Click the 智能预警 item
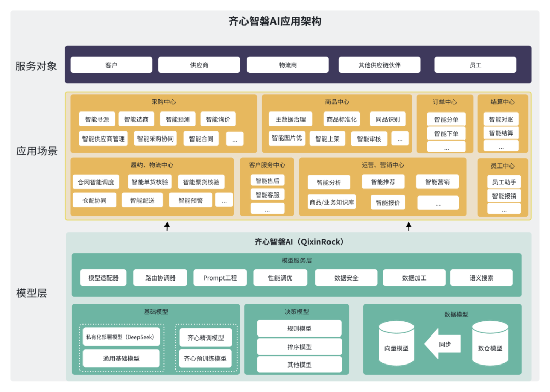The image size is (550, 392). pyautogui.click(x=190, y=200)
